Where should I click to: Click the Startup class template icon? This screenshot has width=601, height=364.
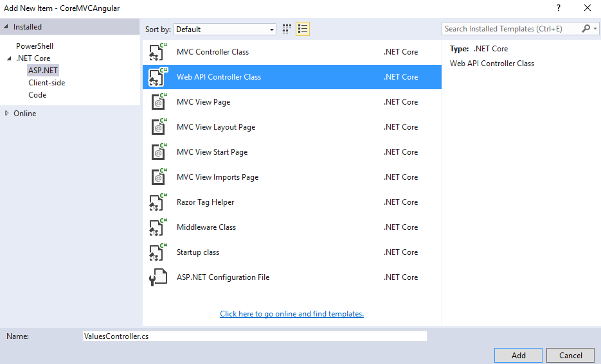[158, 252]
